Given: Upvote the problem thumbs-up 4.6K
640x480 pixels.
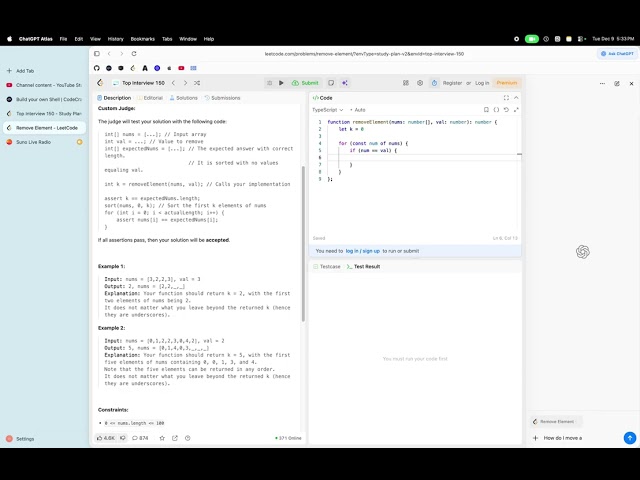Looking at the screenshot, I should [x=106, y=438].
